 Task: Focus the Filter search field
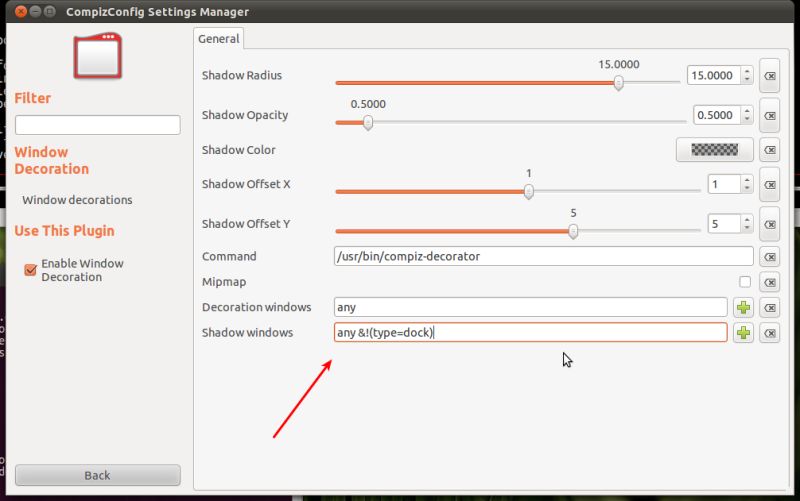click(97, 125)
